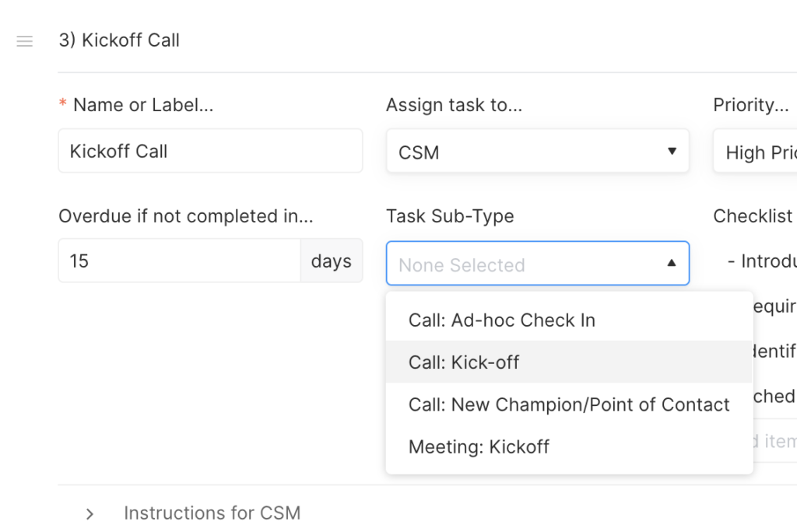The height and width of the screenshot is (532, 797).
Task: Click the checklist item beginning with Sched
Action: pyautogui.click(x=774, y=396)
